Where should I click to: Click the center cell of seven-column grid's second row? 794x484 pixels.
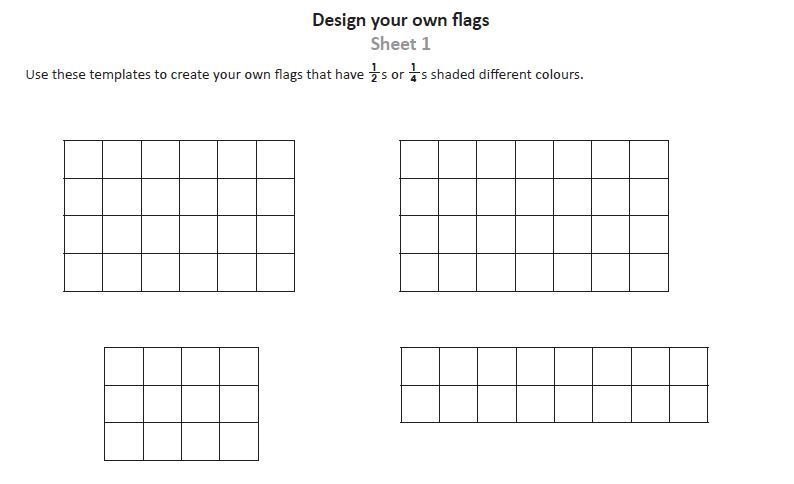tap(535, 197)
